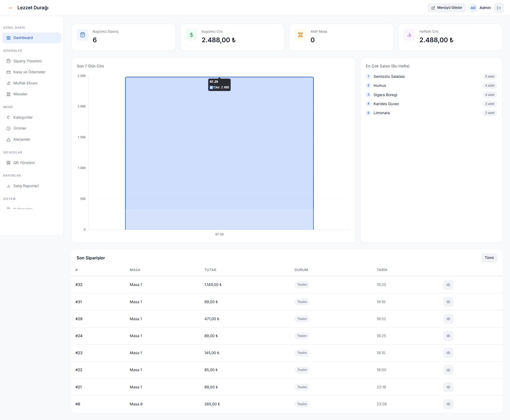Click the Alerjenler warning triangle icon
The image size is (510, 420).
click(8, 140)
